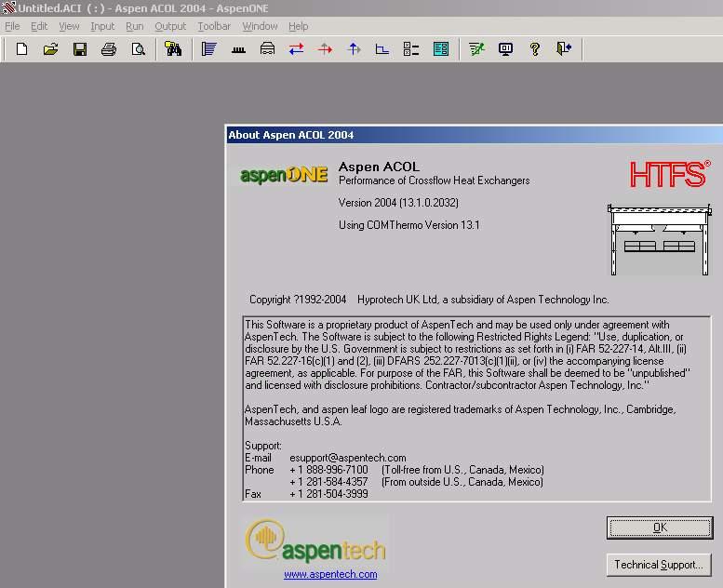
Task: Open the Input menu
Action: pos(102,26)
